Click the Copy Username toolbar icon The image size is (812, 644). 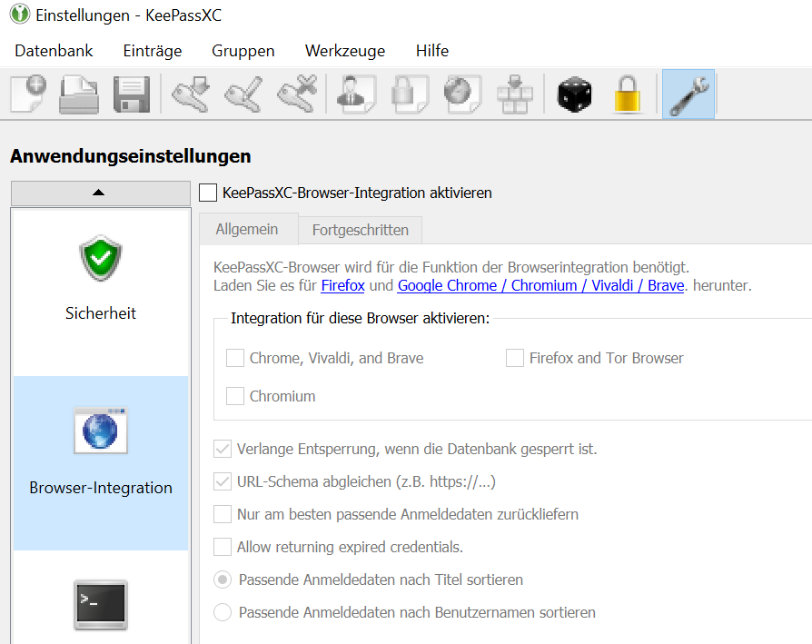pos(356,94)
